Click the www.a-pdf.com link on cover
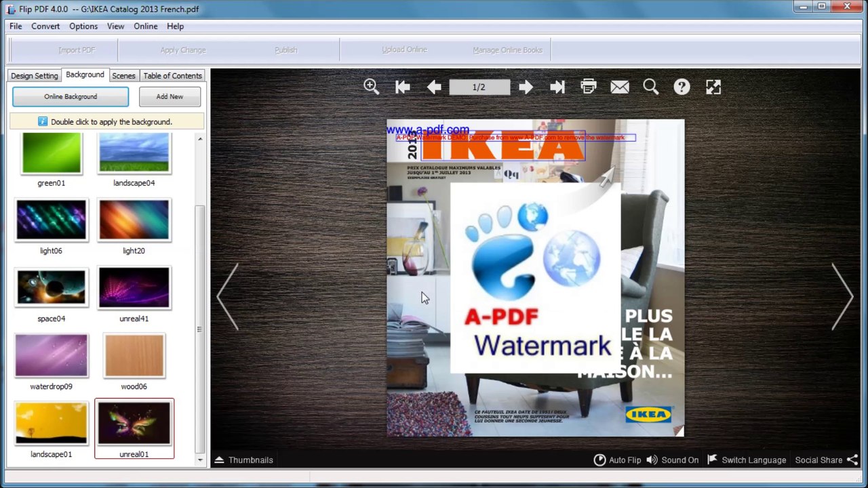This screenshot has width=868, height=488. pos(428,129)
